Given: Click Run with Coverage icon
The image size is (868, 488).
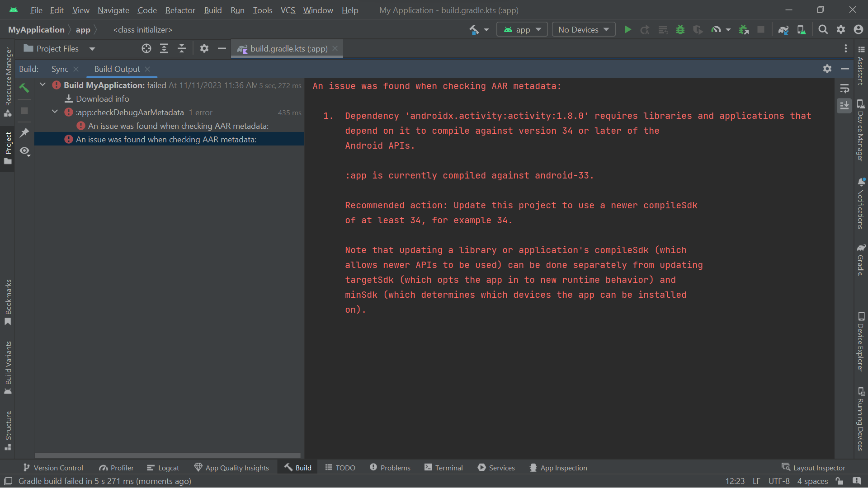Looking at the screenshot, I should 698,30.
